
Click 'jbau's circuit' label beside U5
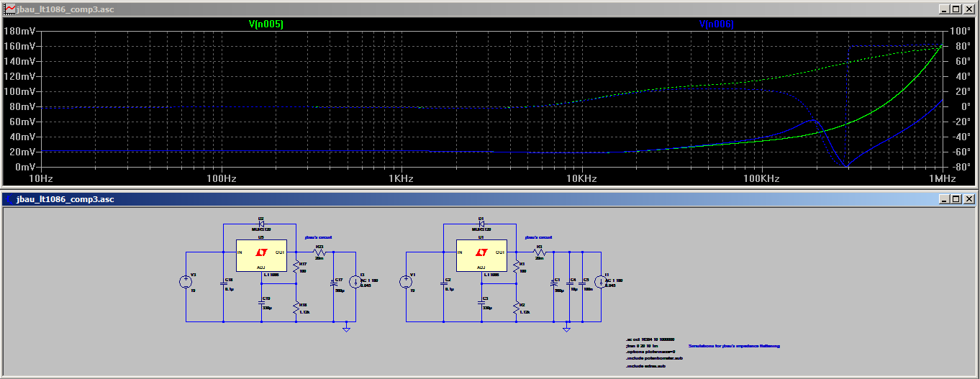[318, 237]
